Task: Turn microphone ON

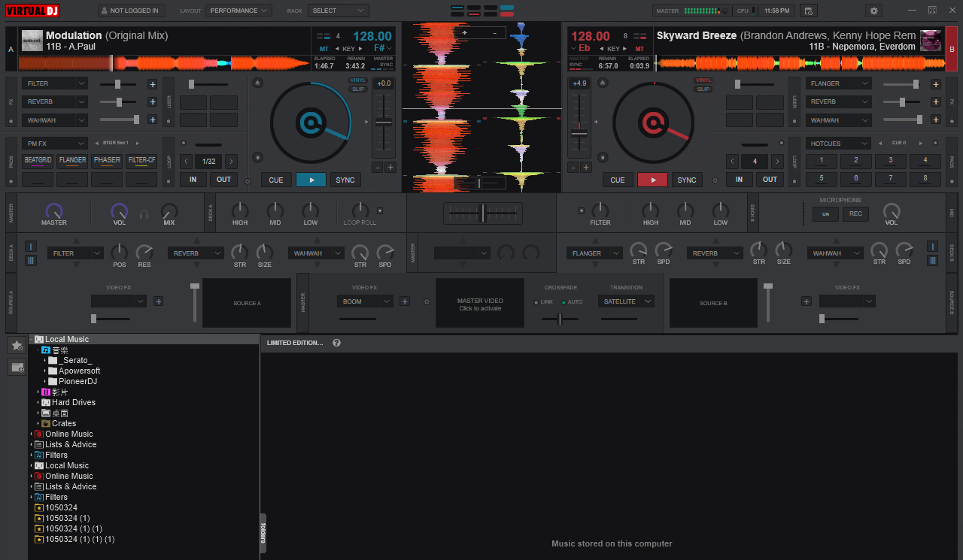Action: coord(825,214)
